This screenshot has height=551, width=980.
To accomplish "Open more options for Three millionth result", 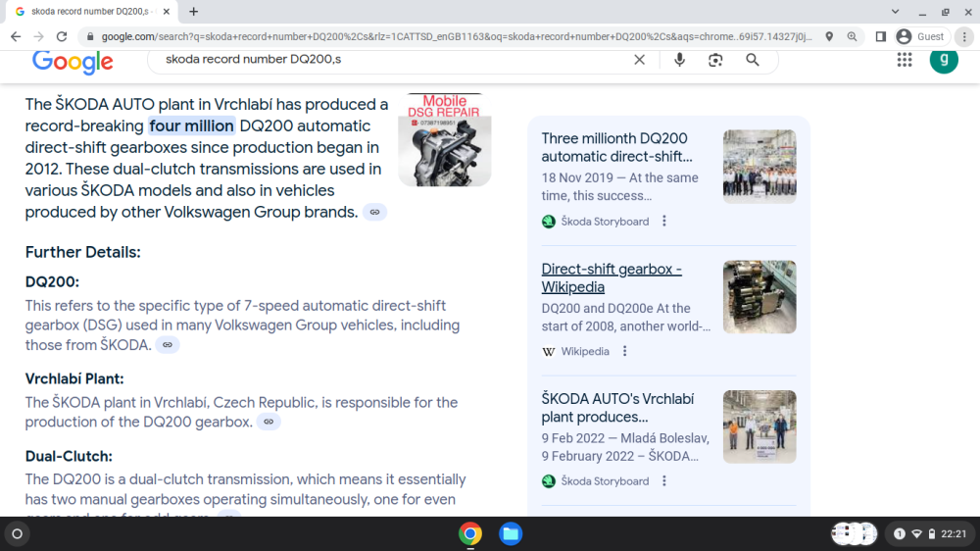I will click(664, 221).
